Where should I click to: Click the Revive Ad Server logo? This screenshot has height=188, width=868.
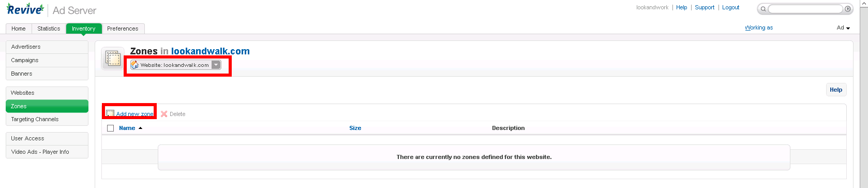click(x=51, y=10)
